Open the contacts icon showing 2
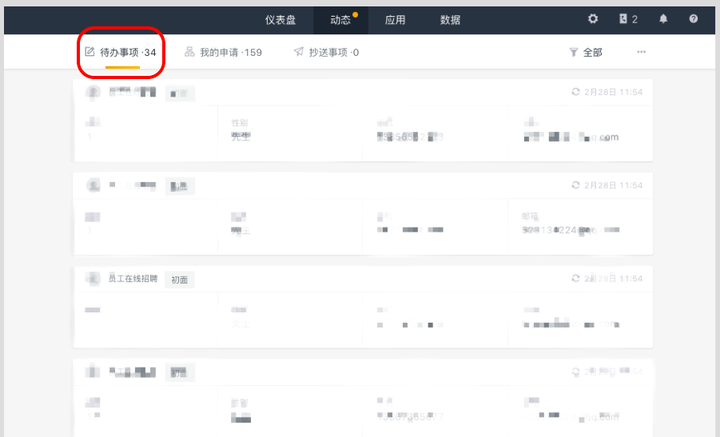The width and height of the screenshot is (720, 437). [x=628, y=19]
